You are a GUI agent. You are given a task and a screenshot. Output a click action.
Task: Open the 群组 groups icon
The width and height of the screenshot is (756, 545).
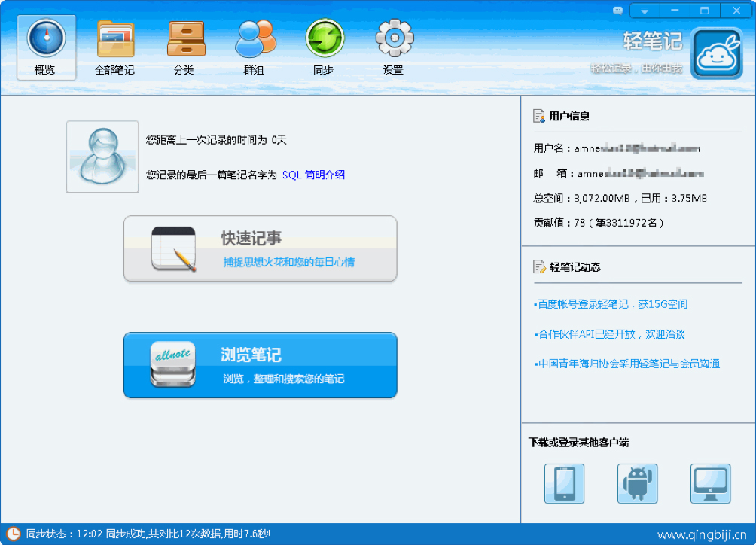tap(255, 47)
